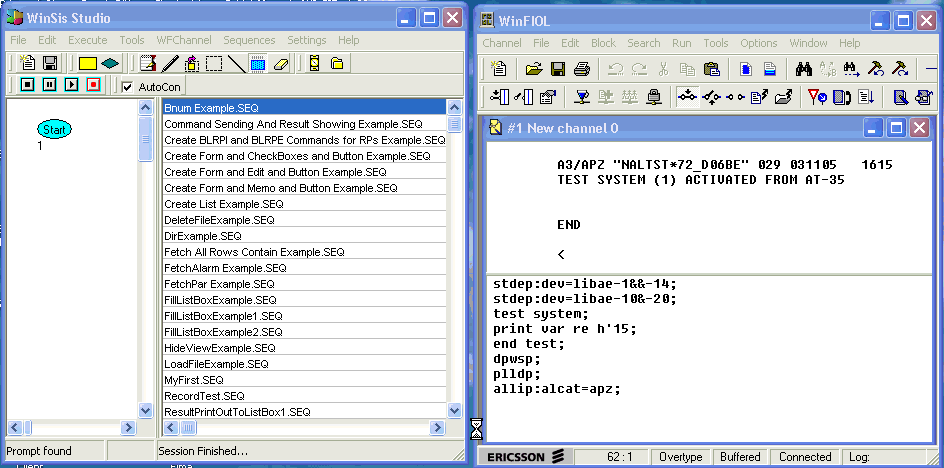Image resolution: width=944 pixels, height=468 pixels.
Task: Click the blue document page icon
Action: tap(746, 69)
